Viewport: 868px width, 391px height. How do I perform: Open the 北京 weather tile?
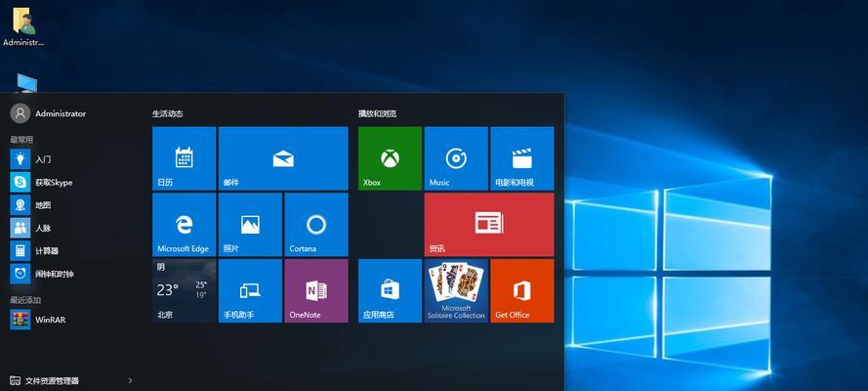184,290
